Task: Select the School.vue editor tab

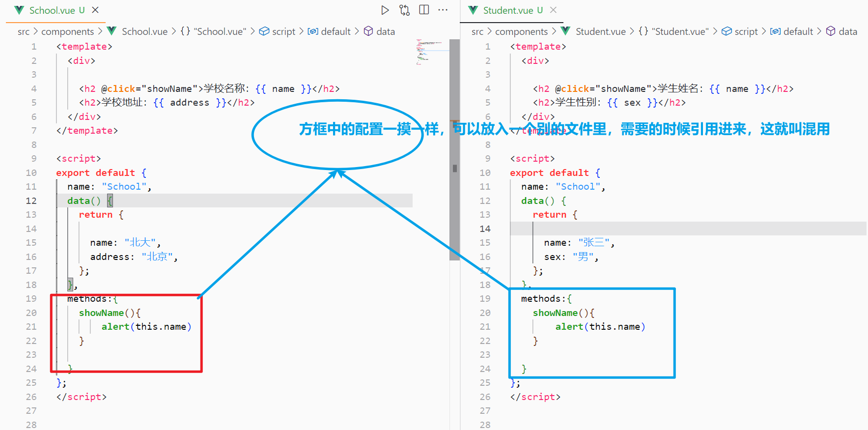Action: (56, 10)
